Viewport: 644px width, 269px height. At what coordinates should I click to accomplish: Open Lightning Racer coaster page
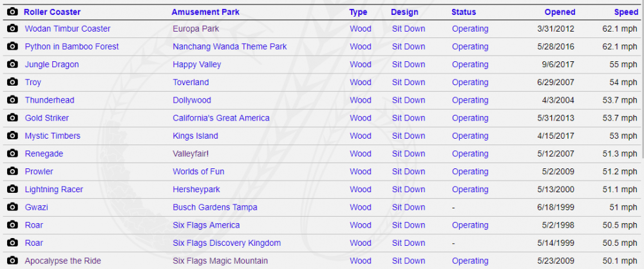click(54, 189)
